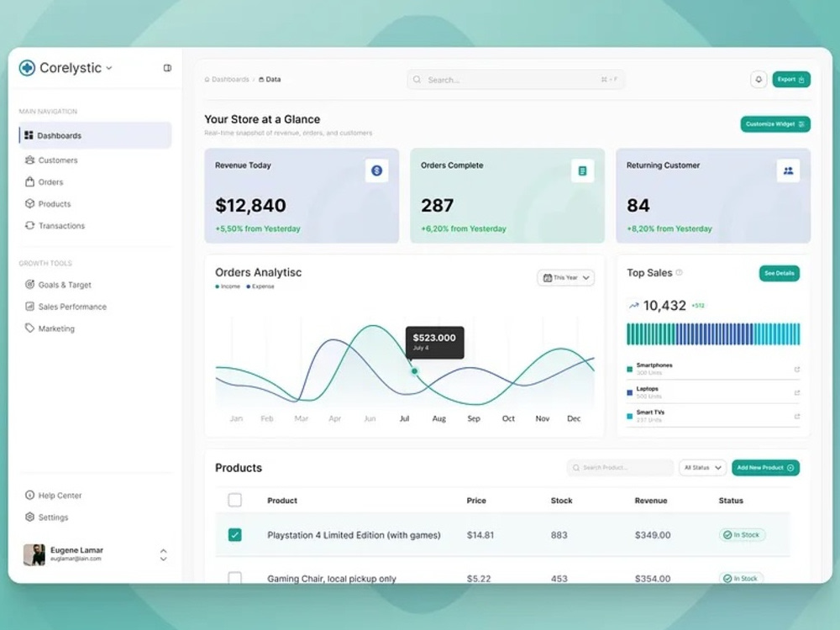
Task: Click the Export button
Action: 791,79
